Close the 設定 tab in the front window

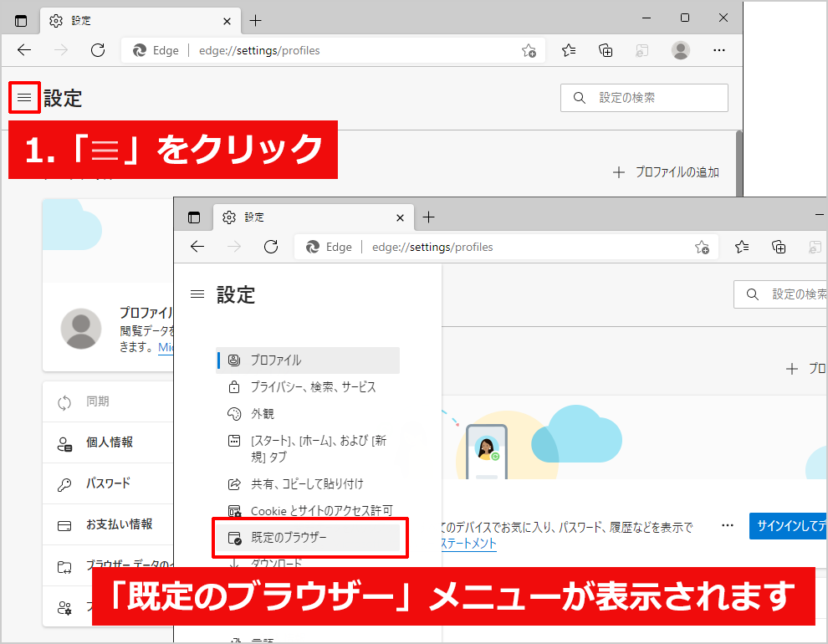401,217
